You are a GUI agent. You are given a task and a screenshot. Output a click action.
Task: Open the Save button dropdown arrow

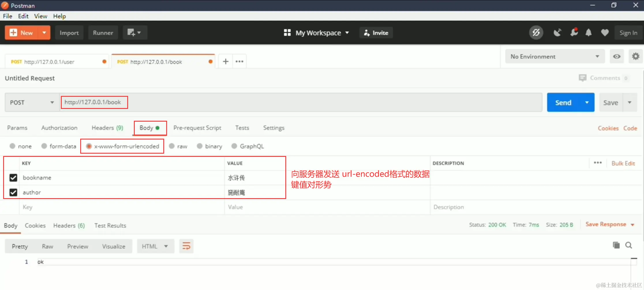coord(630,102)
